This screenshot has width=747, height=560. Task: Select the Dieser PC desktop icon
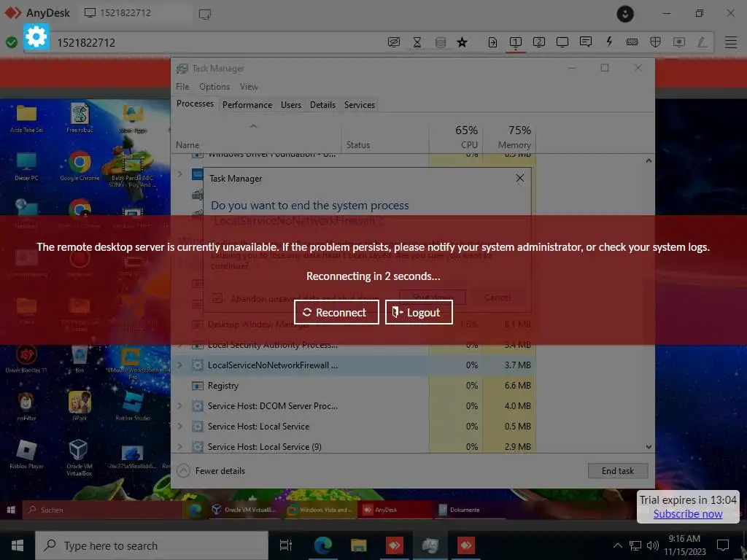pos(26,166)
